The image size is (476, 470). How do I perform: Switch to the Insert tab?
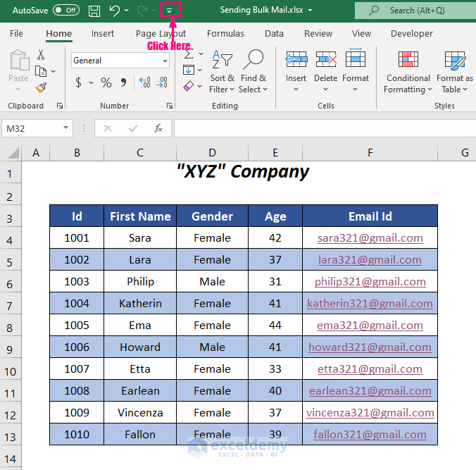103,33
